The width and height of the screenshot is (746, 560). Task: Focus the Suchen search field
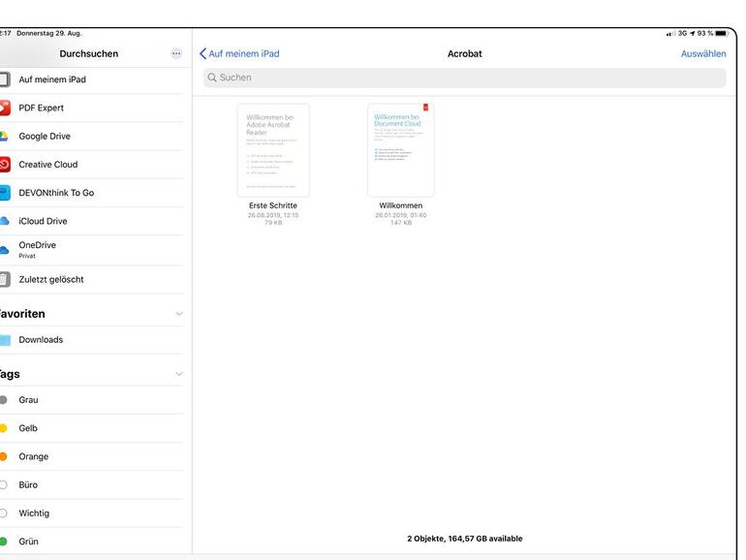click(x=465, y=78)
